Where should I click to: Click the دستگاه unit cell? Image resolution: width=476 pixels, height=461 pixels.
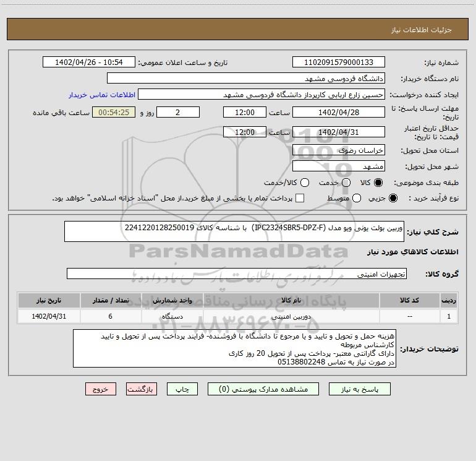coord(172,316)
